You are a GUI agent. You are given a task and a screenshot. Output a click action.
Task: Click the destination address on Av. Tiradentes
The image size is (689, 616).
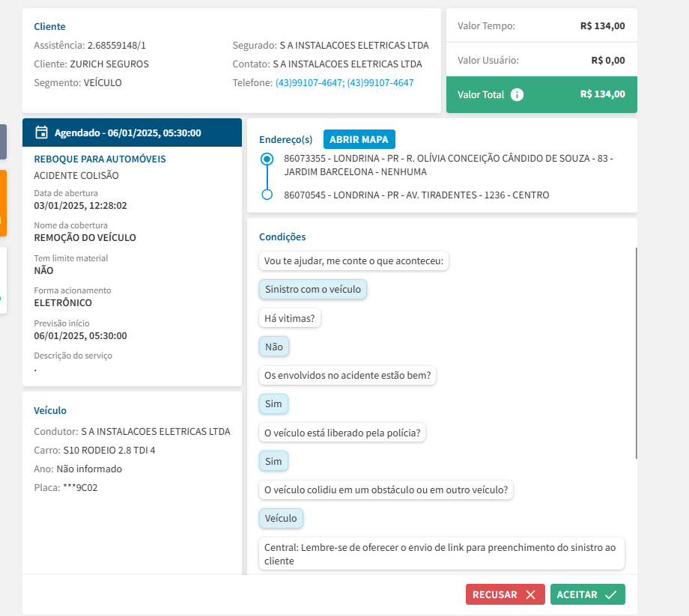click(x=416, y=195)
